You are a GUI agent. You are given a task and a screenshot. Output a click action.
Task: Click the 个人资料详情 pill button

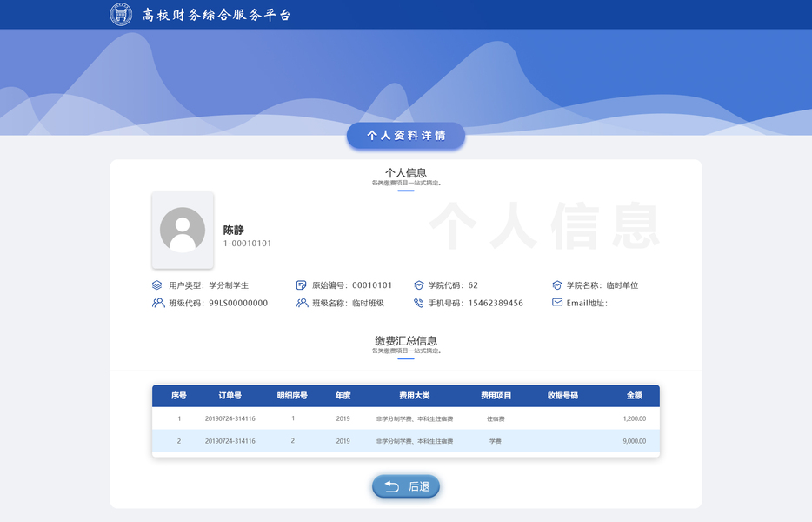click(406, 136)
